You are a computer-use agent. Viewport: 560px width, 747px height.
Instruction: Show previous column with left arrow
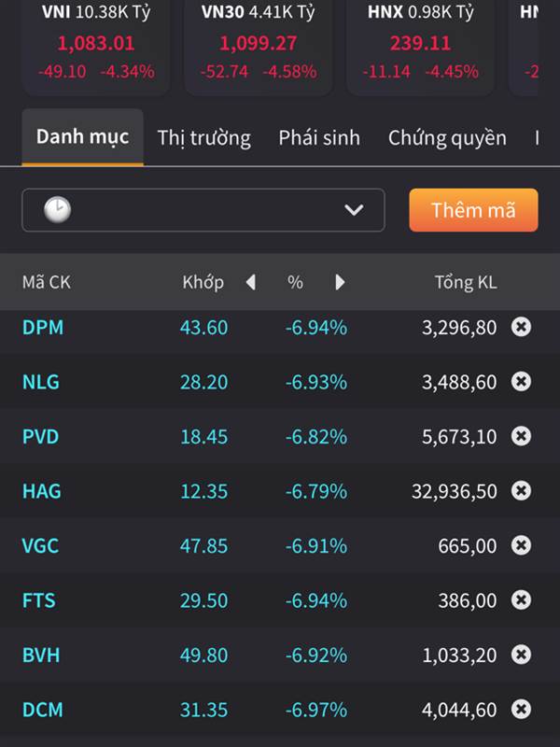tap(251, 283)
